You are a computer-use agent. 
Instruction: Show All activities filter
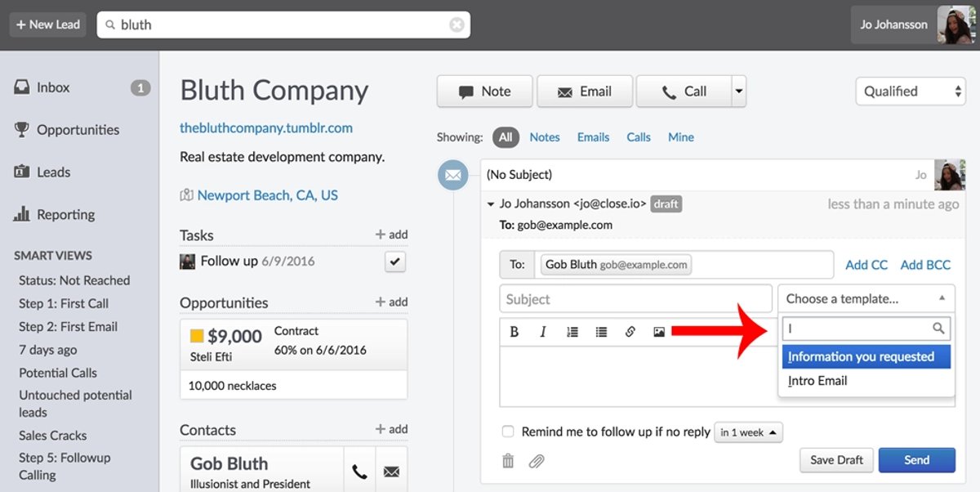click(x=506, y=137)
